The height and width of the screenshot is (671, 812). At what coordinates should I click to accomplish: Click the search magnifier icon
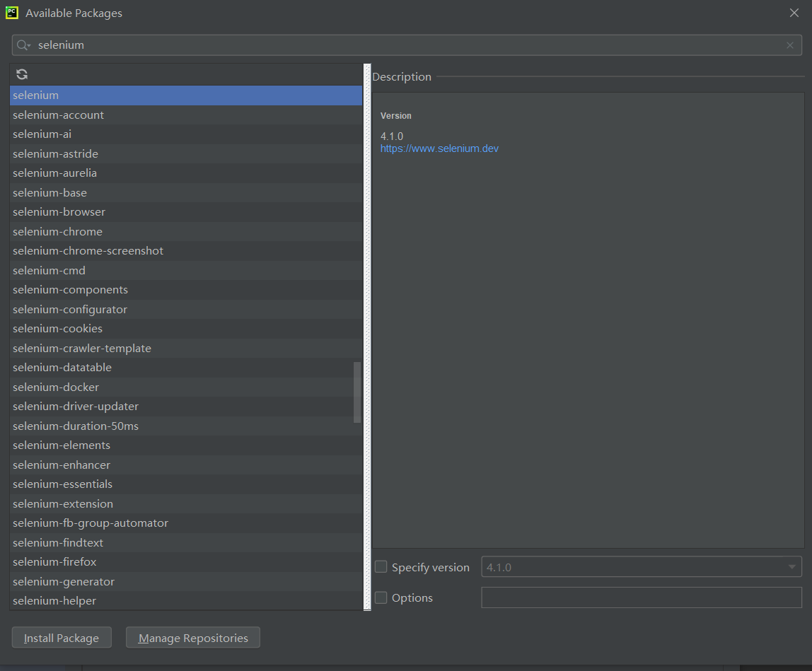[23, 45]
